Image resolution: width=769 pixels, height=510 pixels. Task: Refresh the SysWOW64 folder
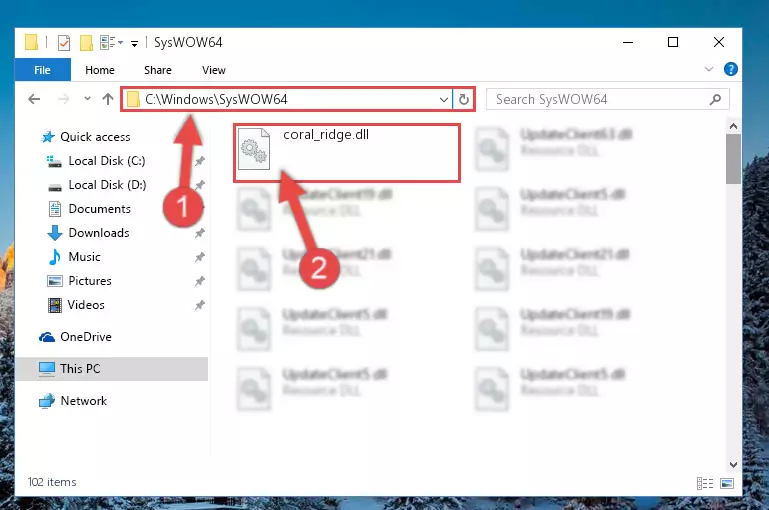click(463, 100)
